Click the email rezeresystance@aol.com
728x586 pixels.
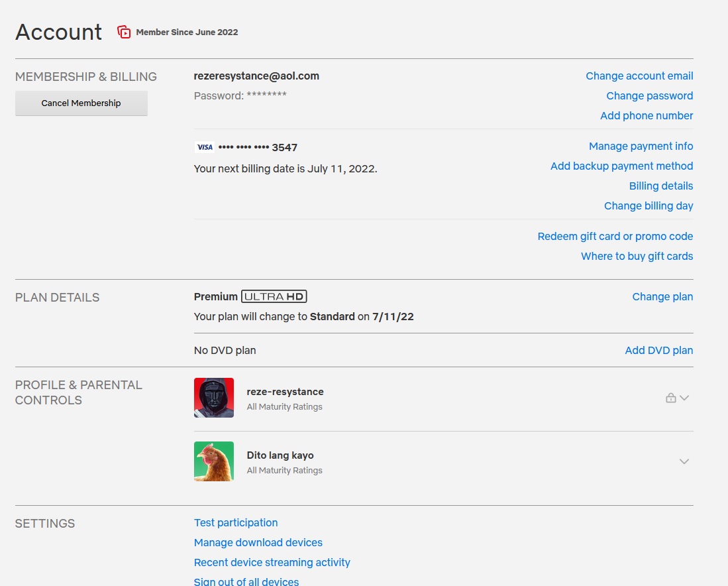[x=256, y=76]
